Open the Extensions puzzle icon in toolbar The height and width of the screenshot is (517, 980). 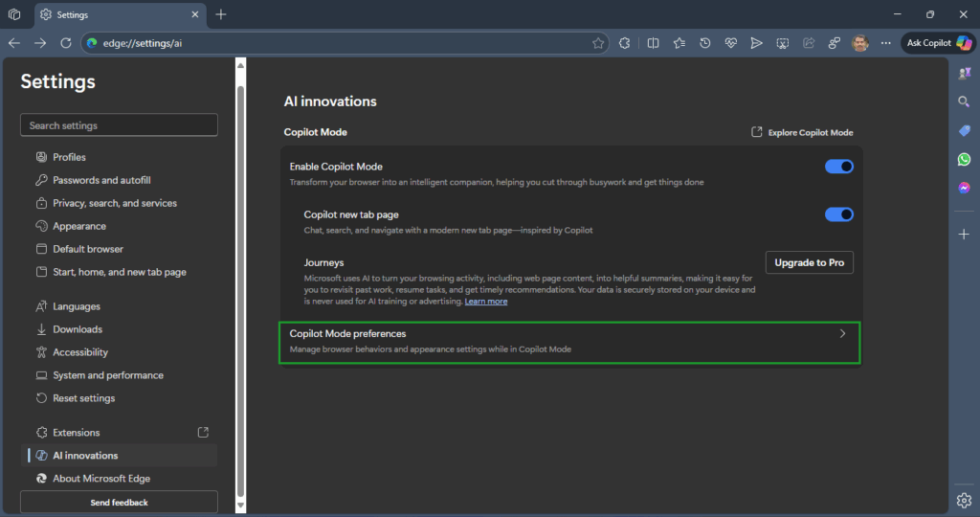(x=624, y=43)
